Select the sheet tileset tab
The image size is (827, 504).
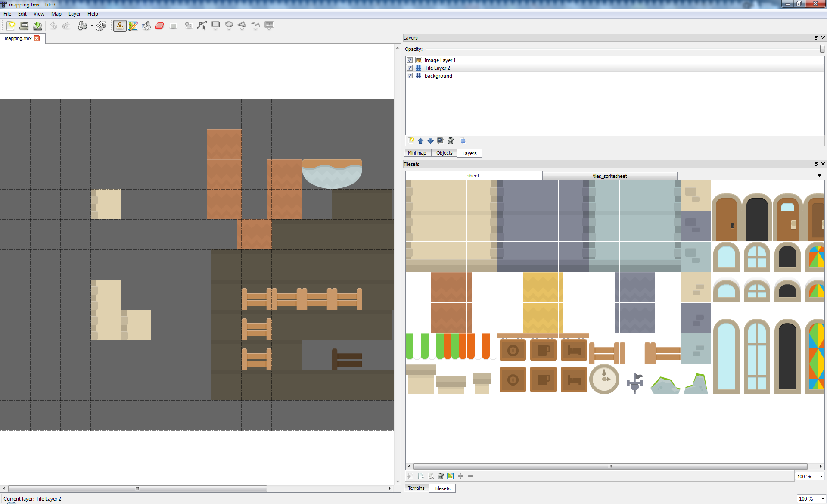[473, 176]
